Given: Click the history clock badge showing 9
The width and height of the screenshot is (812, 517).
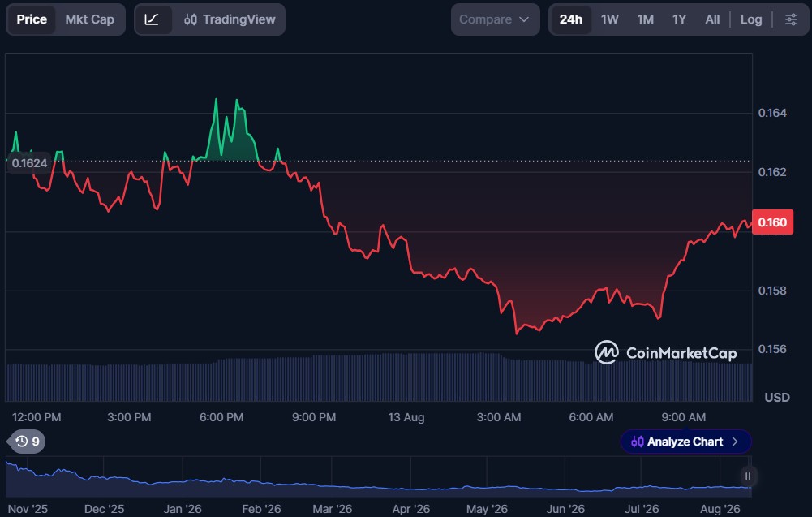Looking at the screenshot, I should pos(27,442).
